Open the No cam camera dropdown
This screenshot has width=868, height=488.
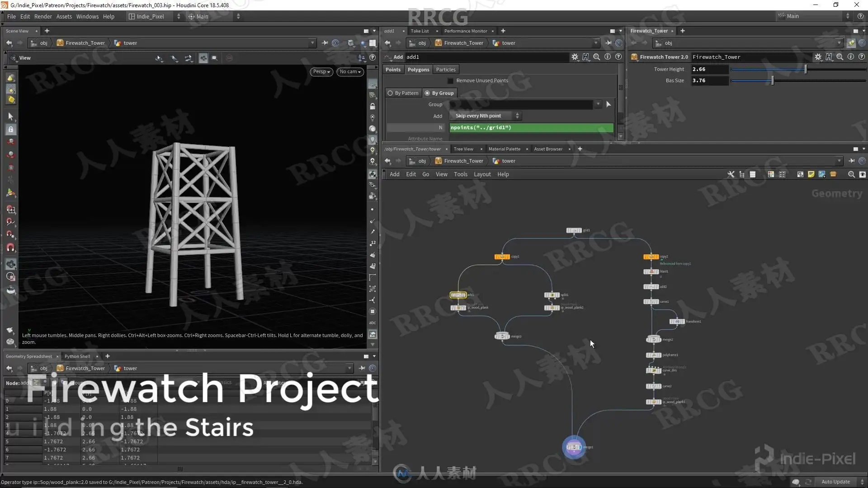tap(350, 72)
